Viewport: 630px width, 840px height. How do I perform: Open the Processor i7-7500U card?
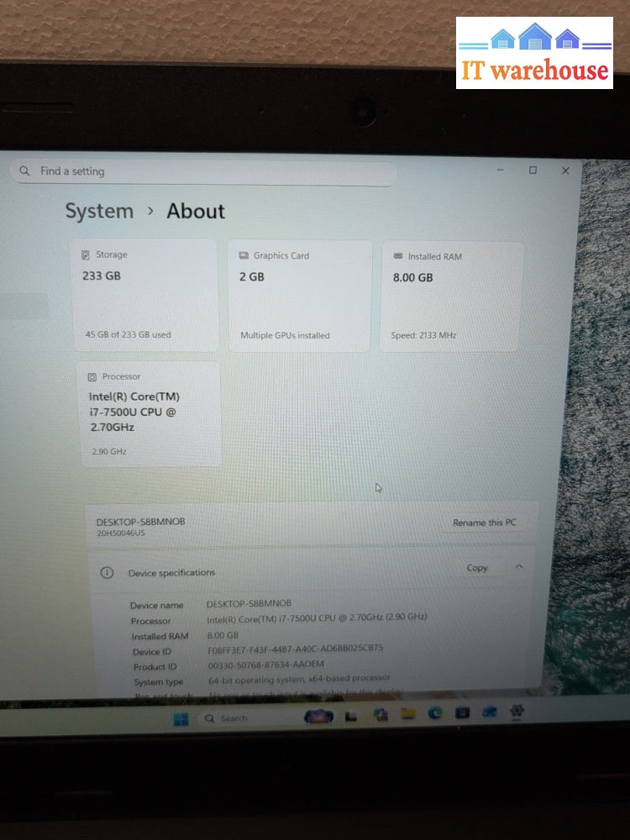click(150, 413)
